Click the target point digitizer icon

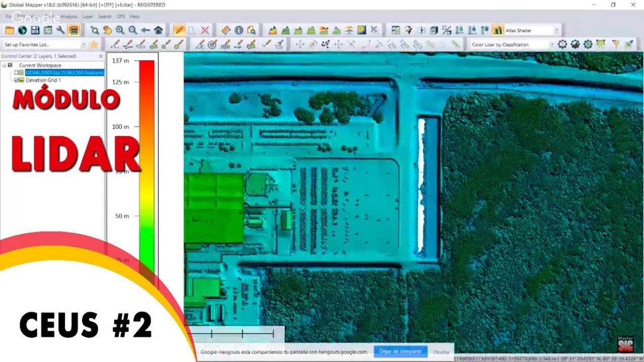coord(212,44)
